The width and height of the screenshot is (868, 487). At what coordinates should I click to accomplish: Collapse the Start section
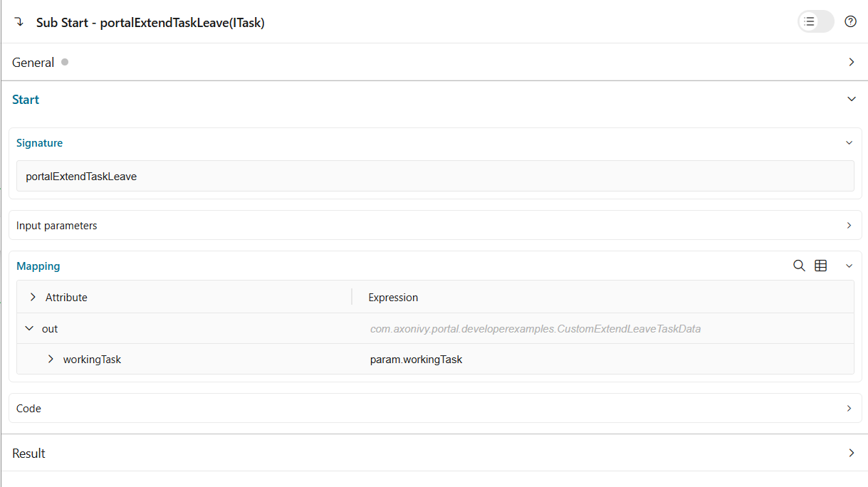(852, 99)
